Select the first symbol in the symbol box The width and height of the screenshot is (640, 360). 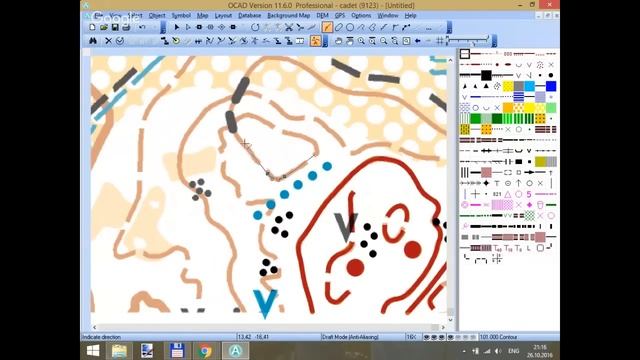click(x=465, y=54)
